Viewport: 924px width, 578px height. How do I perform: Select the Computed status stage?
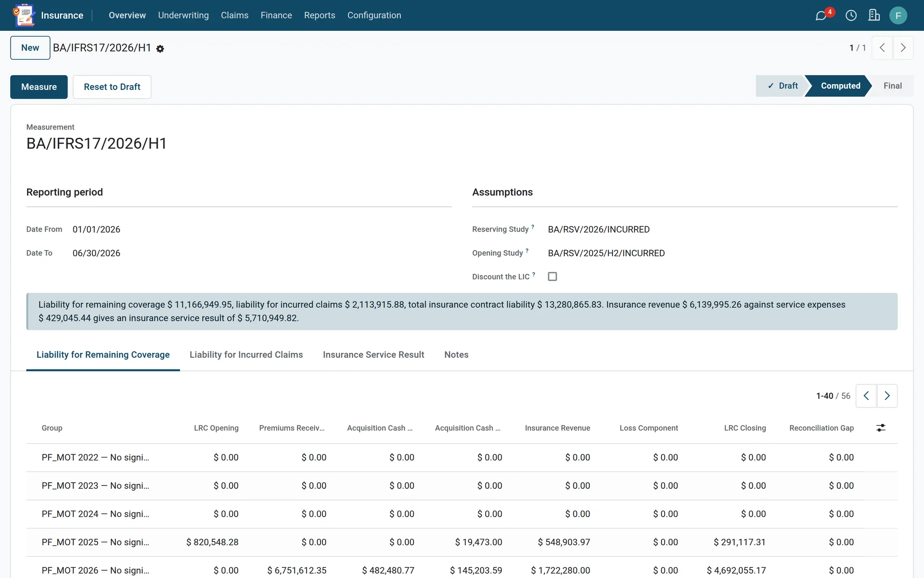(840, 86)
